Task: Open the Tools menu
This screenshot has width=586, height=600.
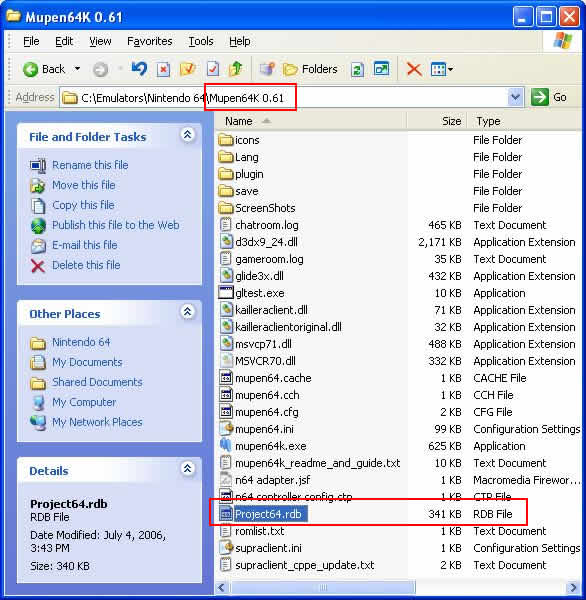Action: pos(201,41)
